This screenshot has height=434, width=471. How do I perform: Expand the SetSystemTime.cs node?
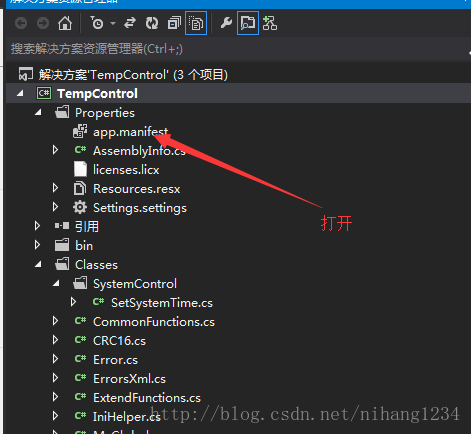click(73, 302)
